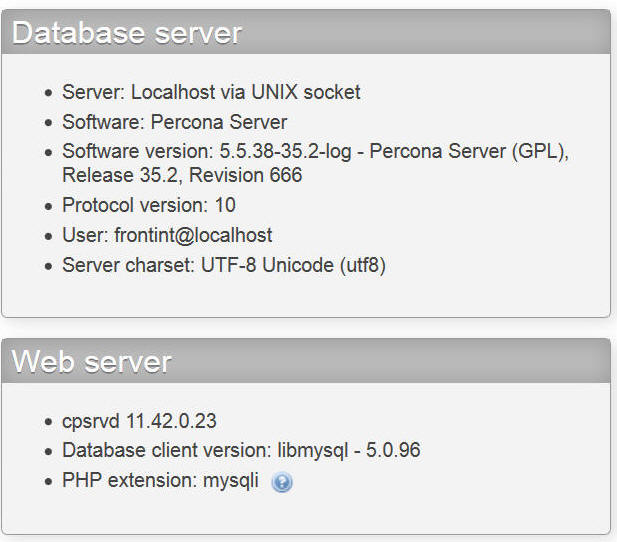Click the bullet beside 'Server: Localhost'
617x542 pixels.
click(48, 93)
